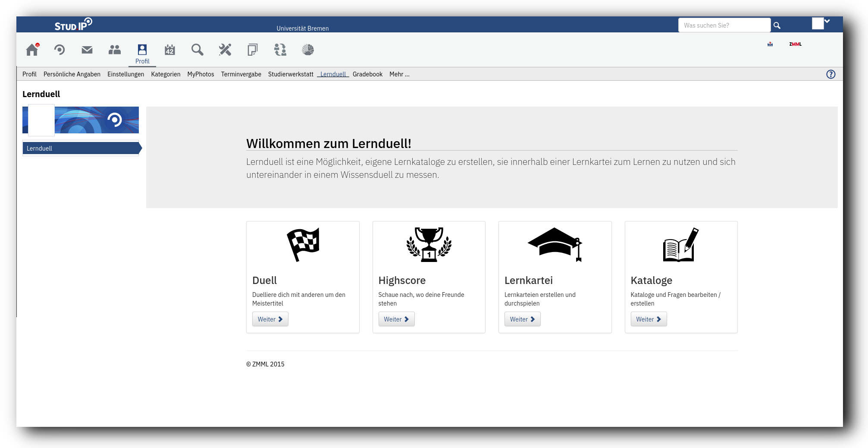Open the Persönliche Angaben tab

[72, 74]
